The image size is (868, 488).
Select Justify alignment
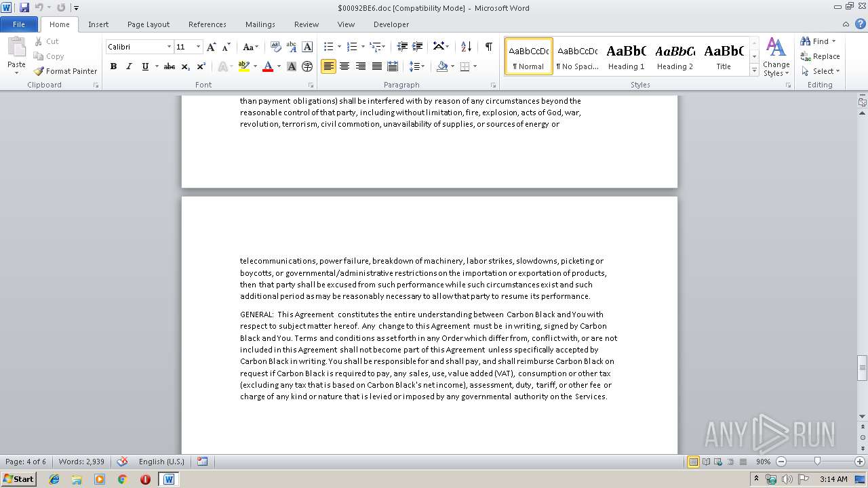[x=376, y=66]
